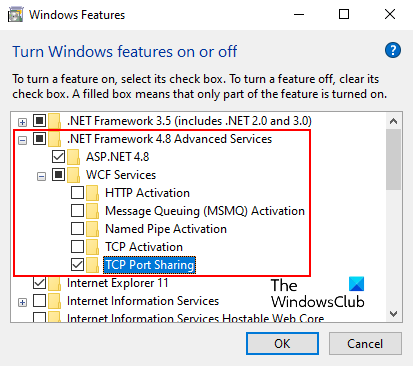Uncheck the Internet Explorer 11 checkbox
413x366 pixels.
[39, 283]
